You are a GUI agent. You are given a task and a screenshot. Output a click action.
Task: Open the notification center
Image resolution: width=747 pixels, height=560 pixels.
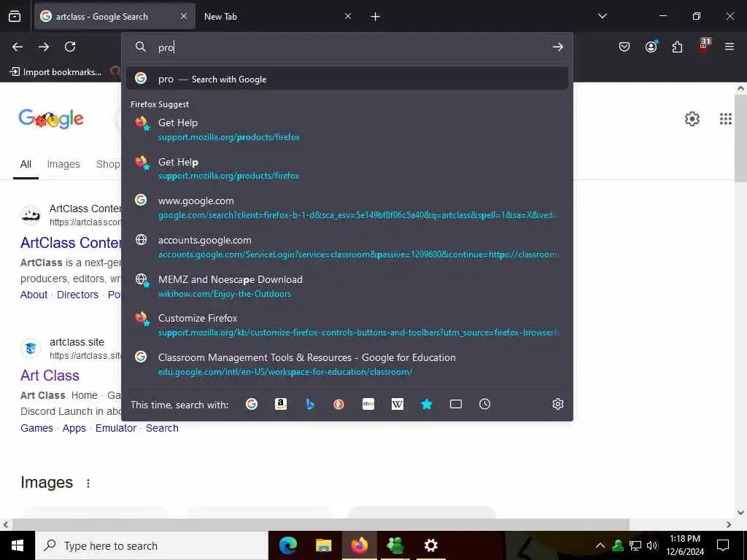723,545
